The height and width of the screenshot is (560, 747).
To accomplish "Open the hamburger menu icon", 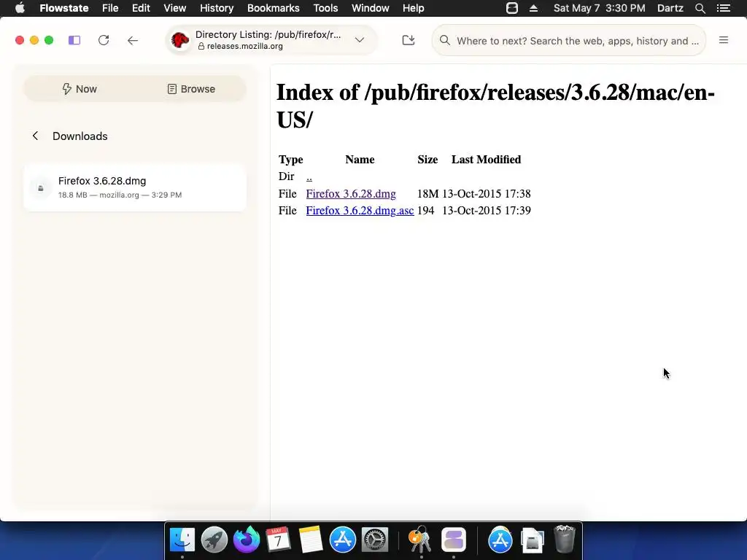I will click(723, 41).
